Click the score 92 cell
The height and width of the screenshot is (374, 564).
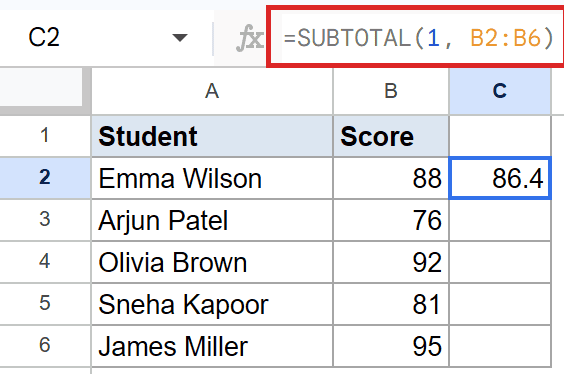tap(391, 262)
